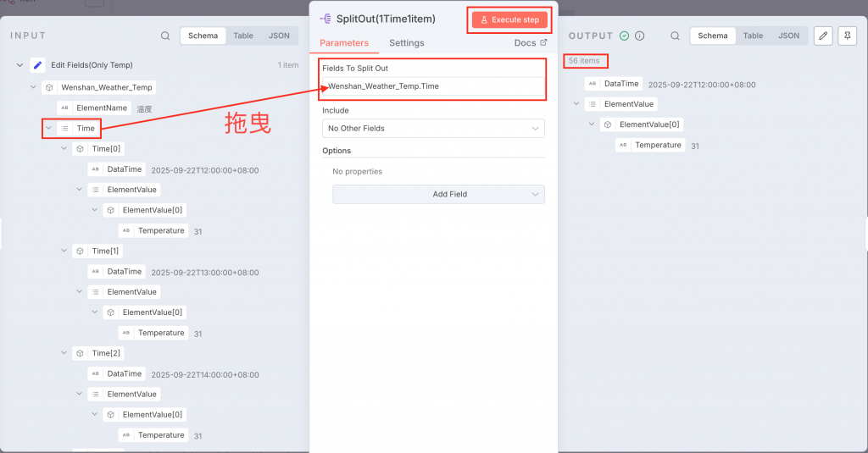The width and height of the screenshot is (868, 453).
Task: Open the Include dropdown showing No Other Fields
Action: point(433,129)
